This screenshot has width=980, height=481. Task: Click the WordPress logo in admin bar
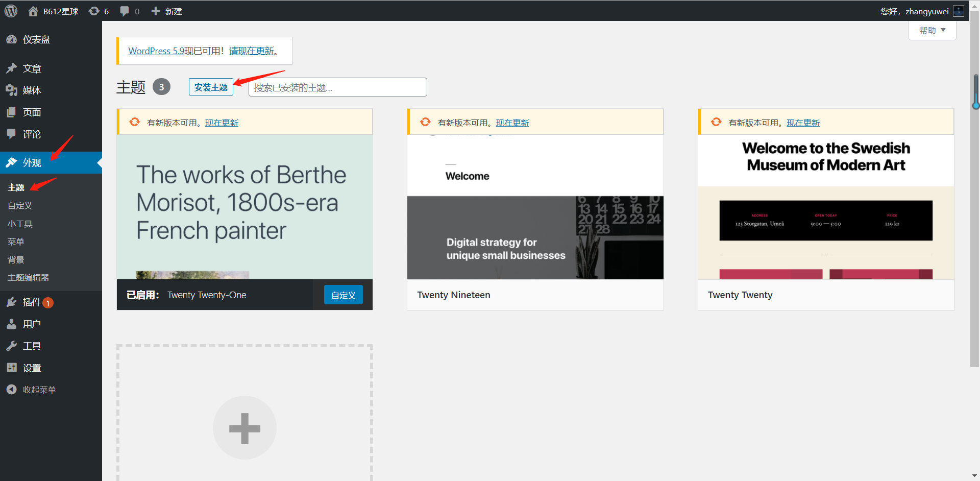pos(11,11)
